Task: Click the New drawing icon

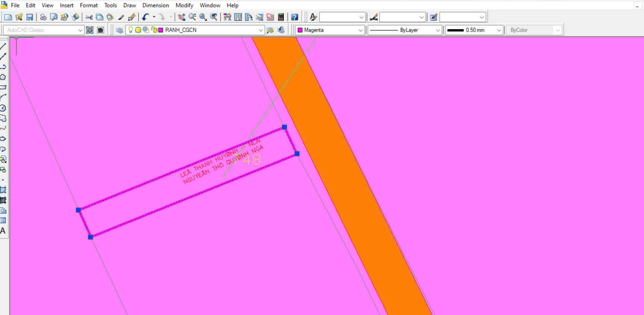Action: click(8, 17)
